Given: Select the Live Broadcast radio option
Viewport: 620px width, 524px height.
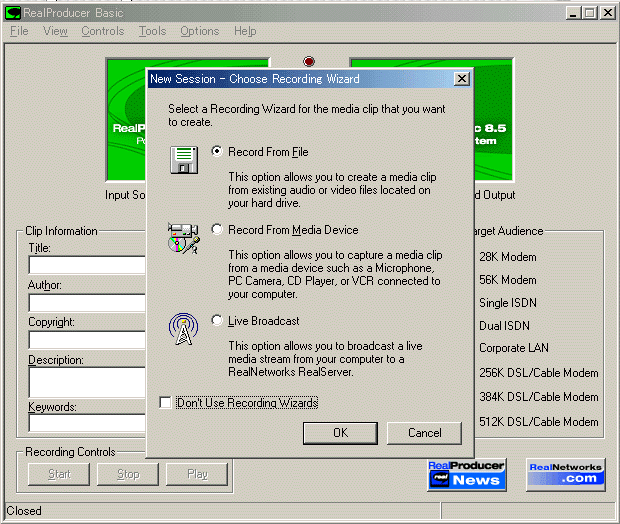Looking at the screenshot, I should (x=217, y=320).
